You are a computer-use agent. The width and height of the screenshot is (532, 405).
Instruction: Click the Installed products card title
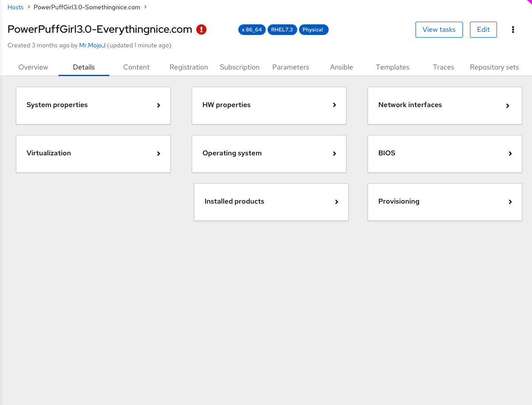pos(234,201)
